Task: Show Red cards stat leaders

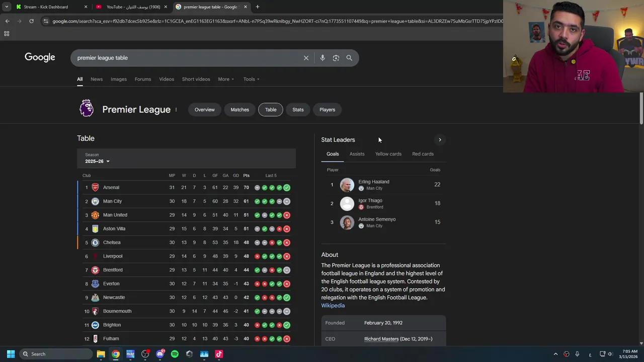Action: click(423, 154)
